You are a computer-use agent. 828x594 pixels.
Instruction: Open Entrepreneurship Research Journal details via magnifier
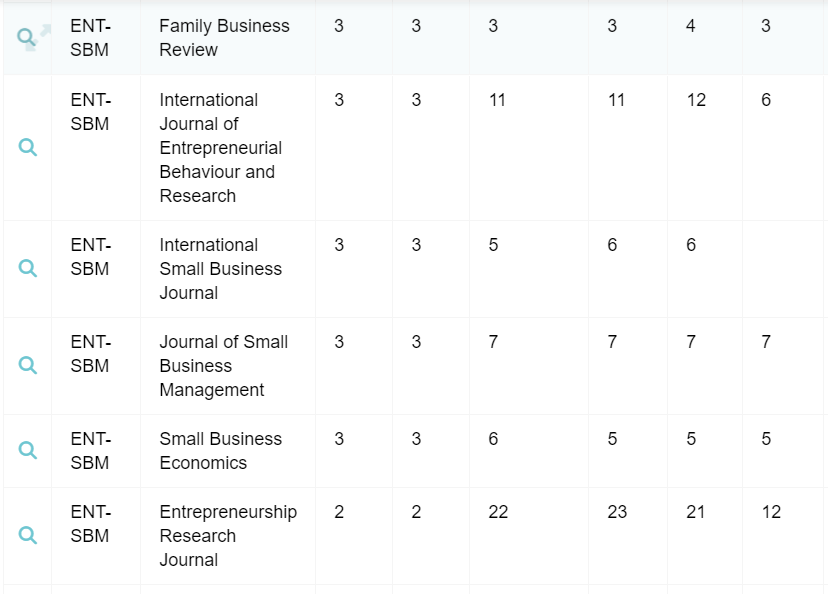[28, 536]
